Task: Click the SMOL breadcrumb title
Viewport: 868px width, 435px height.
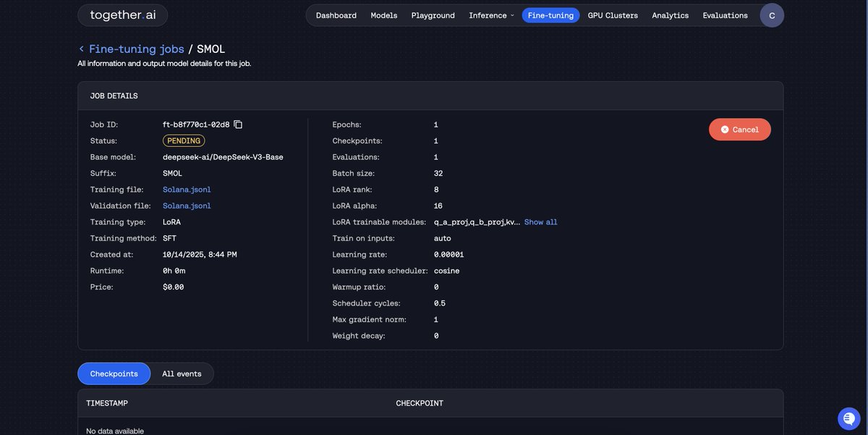Action: (211, 49)
